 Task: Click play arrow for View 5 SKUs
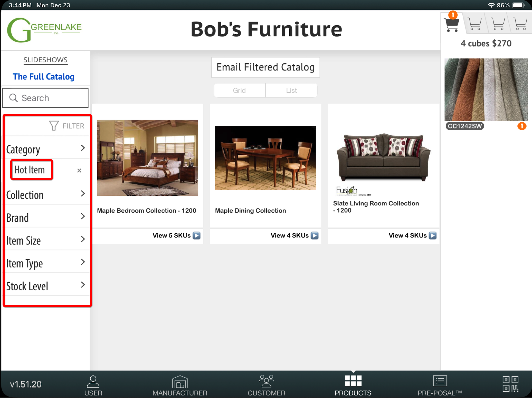197,235
